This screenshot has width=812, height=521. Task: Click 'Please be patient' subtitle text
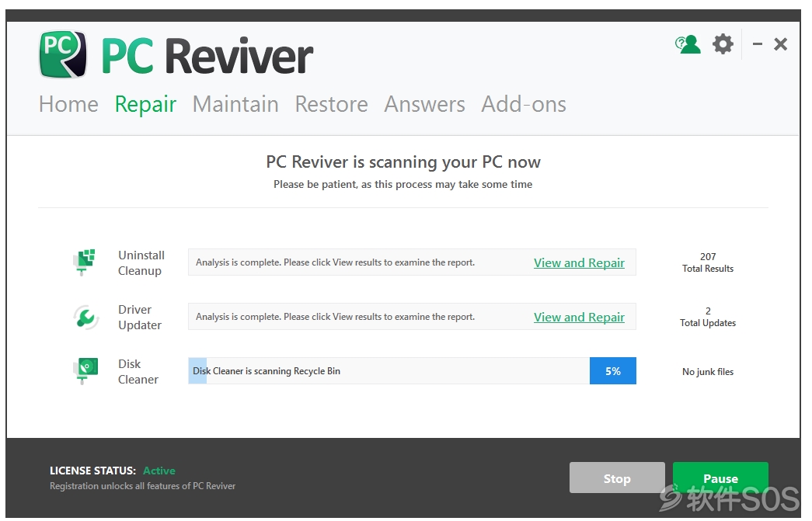click(x=403, y=184)
